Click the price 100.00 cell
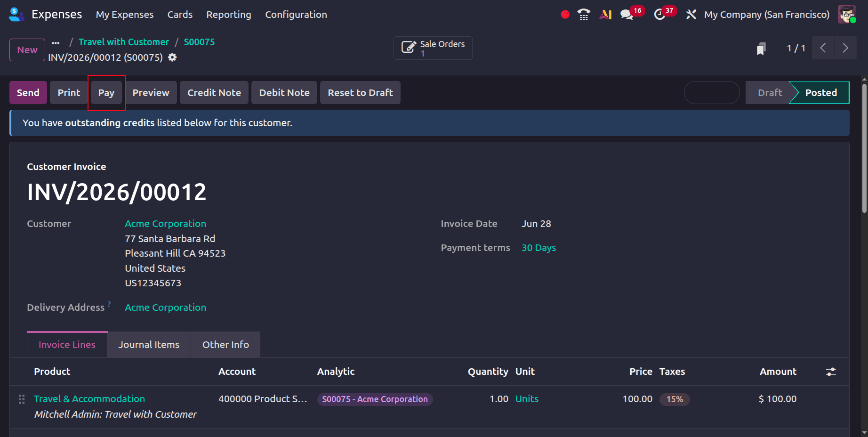Screen dimensions: 868x437 tap(637, 399)
